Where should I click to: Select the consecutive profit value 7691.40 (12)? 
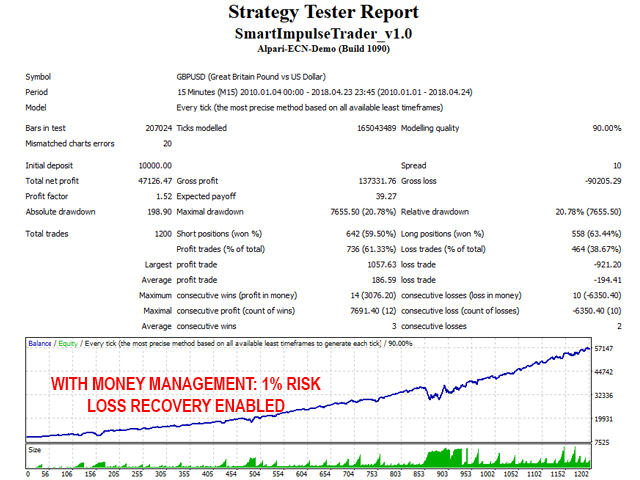[373, 311]
